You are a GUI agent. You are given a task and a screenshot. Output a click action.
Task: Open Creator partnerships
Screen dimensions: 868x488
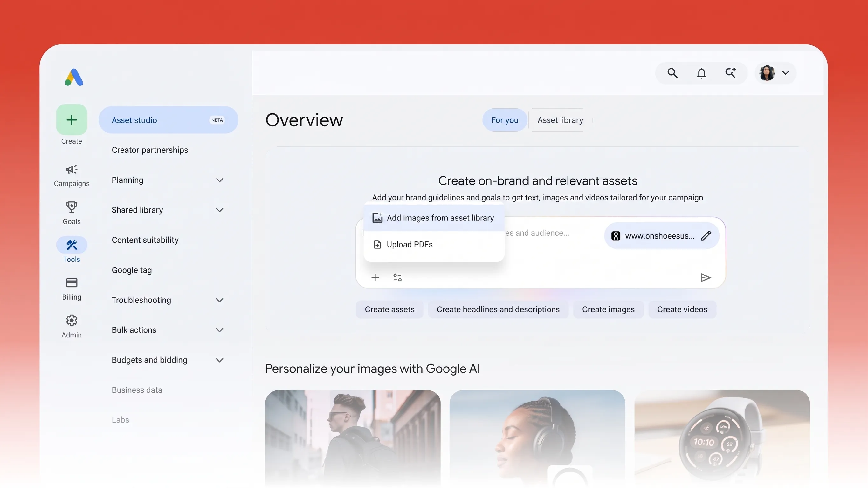(x=150, y=150)
